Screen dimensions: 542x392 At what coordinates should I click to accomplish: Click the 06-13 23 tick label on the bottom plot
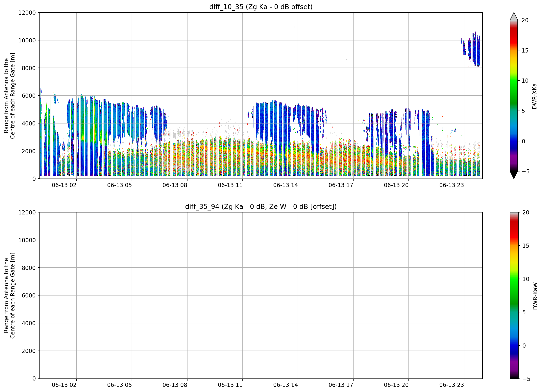451,385
